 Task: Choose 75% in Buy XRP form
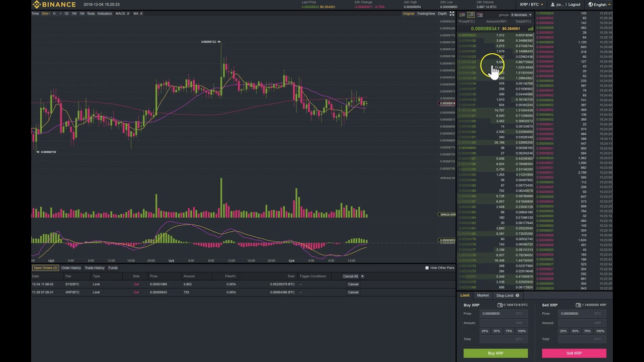tap(509, 331)
